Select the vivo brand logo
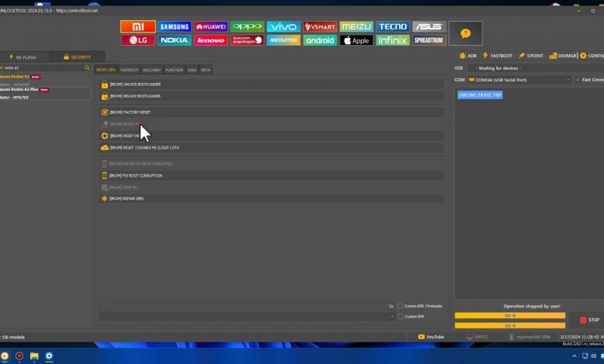This screenshot has width=604, height=364. tap(283, 26)
